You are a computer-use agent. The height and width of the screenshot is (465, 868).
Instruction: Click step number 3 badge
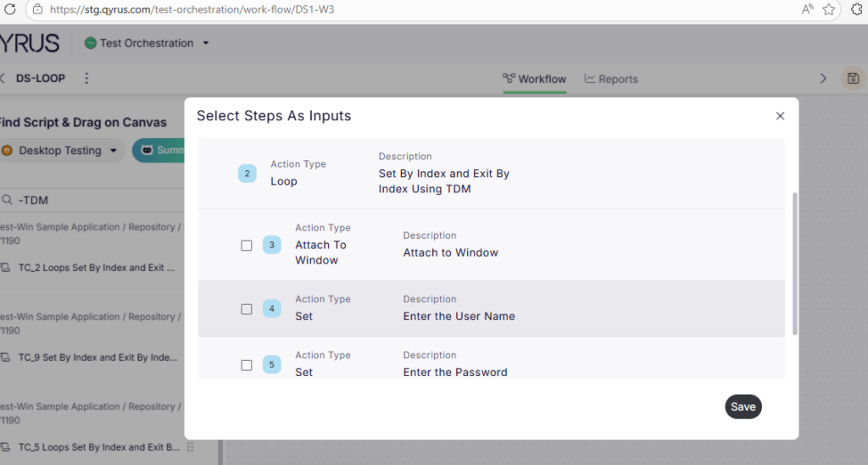[x=272, y=245]
